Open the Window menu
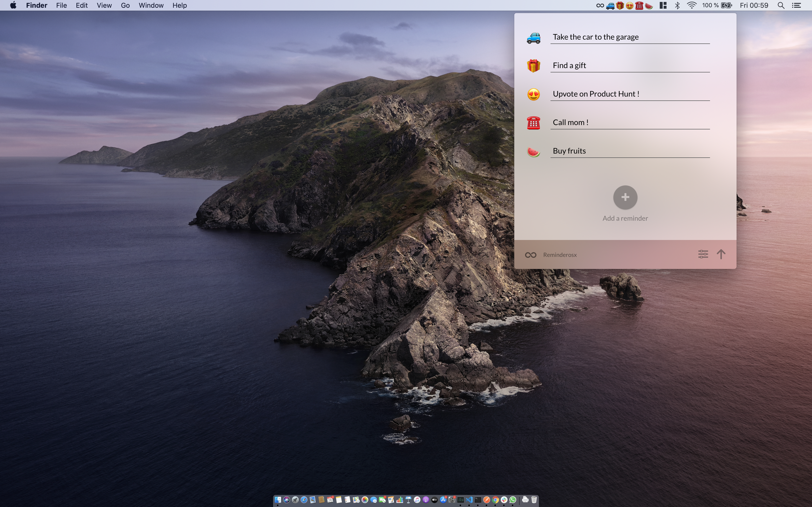812x507 pixels. click(x=151, y=5)
